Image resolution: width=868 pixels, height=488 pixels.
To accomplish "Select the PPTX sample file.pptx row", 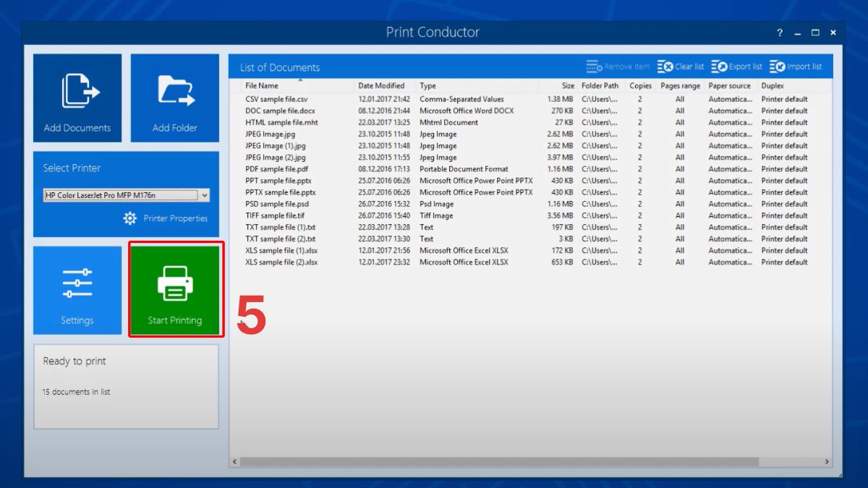I will [532, 192].
